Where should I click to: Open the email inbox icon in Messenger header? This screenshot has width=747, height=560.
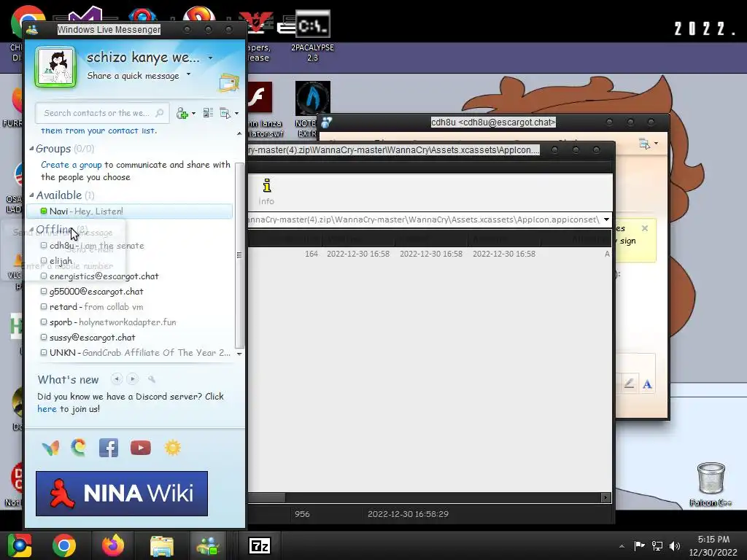(228, 82)
